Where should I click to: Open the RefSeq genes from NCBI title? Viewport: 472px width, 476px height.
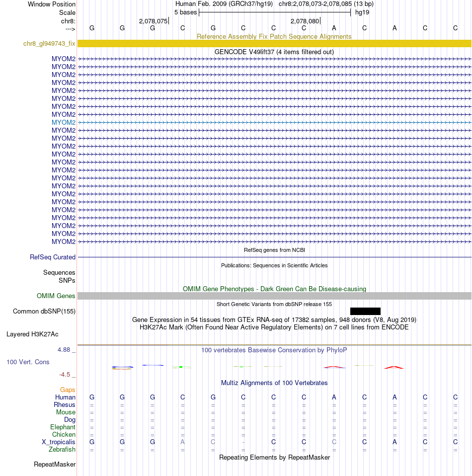coord(274,250)
